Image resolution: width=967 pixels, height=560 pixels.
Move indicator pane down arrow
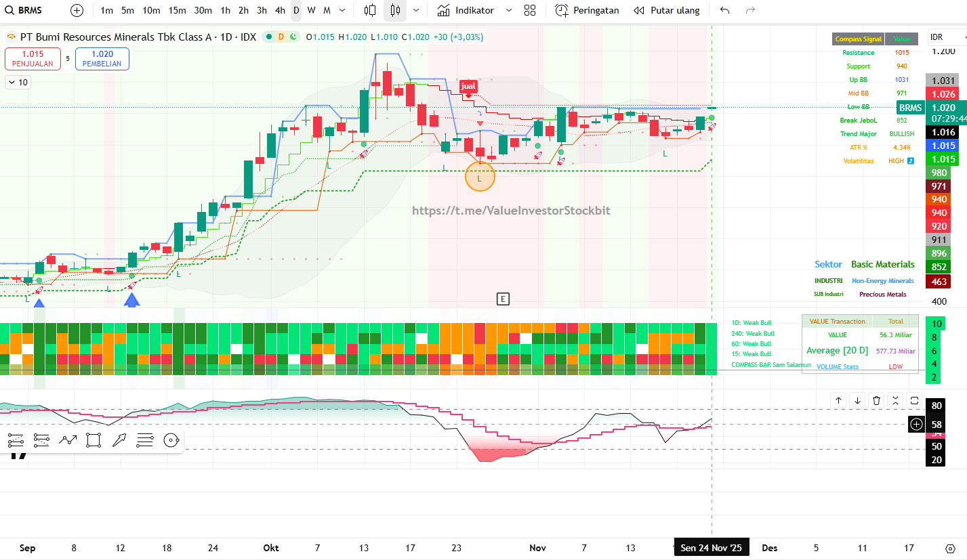pos(857,400)
